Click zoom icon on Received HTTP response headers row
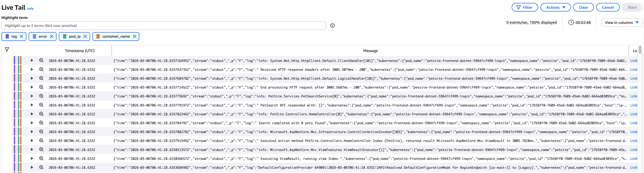Screen dimensions: 644x173 click(41, 69)
